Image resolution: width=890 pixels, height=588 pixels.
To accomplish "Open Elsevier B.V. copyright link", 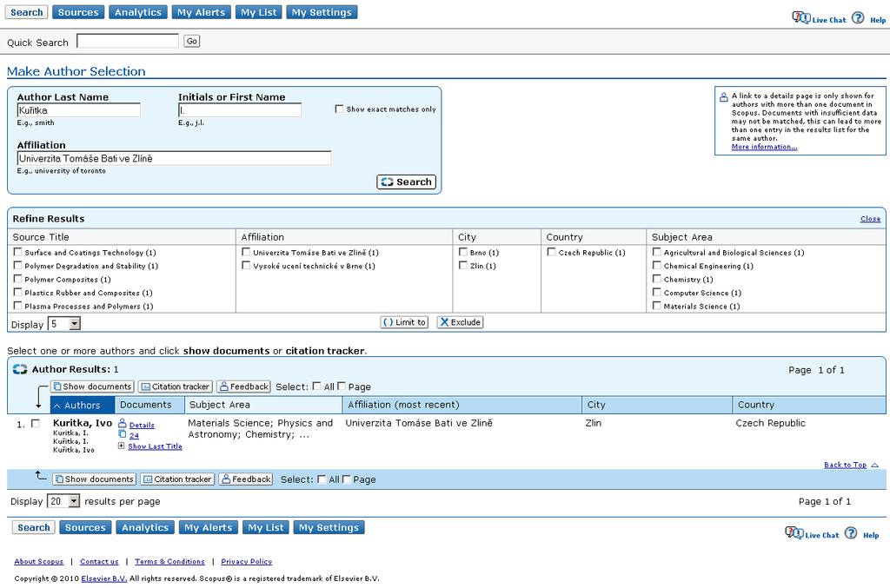I will pos(104,578).
